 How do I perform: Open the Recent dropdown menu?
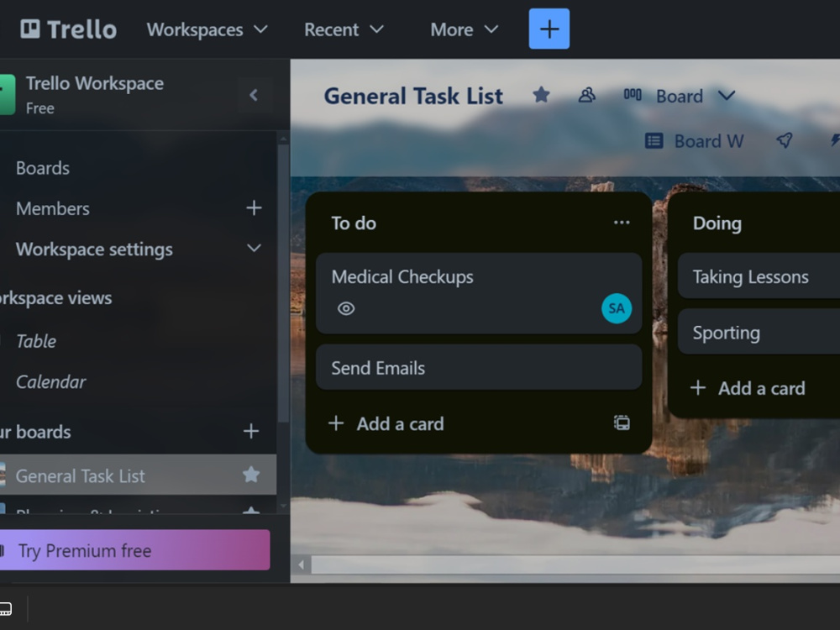344,29
